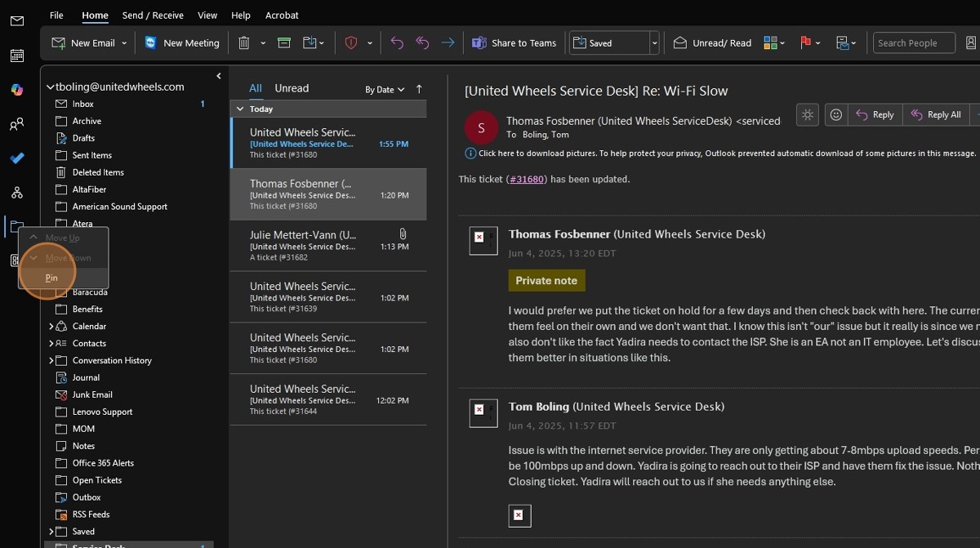Screen dimensions: 980x548
Task: Click the trash can Delete icon
Action: tap(244, 43)
